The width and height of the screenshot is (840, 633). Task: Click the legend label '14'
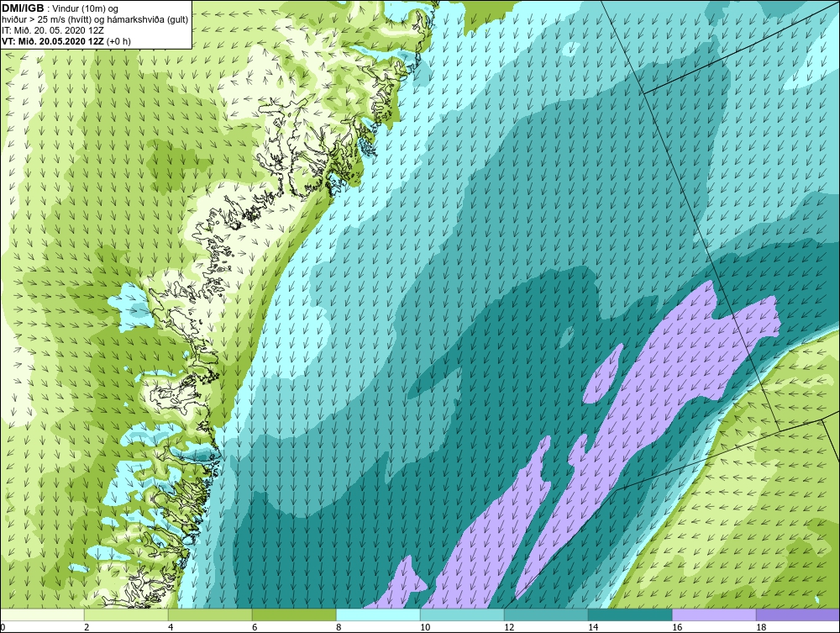click(x=593, y=627)
